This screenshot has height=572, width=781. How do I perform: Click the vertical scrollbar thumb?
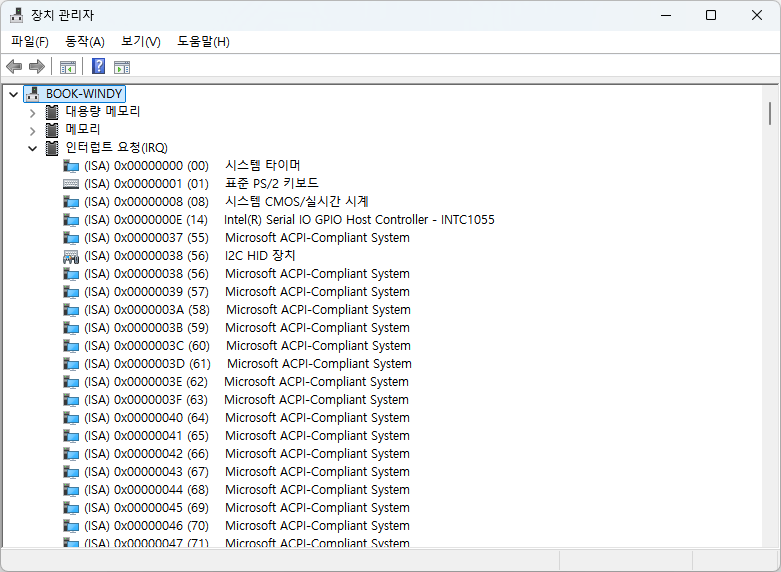tap(769, 112)
